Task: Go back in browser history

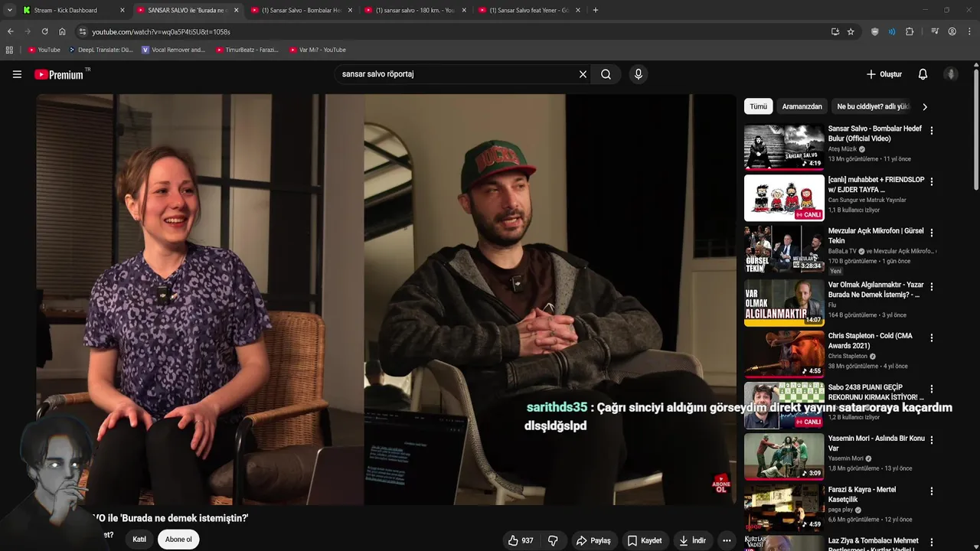Action: [10, 31]
